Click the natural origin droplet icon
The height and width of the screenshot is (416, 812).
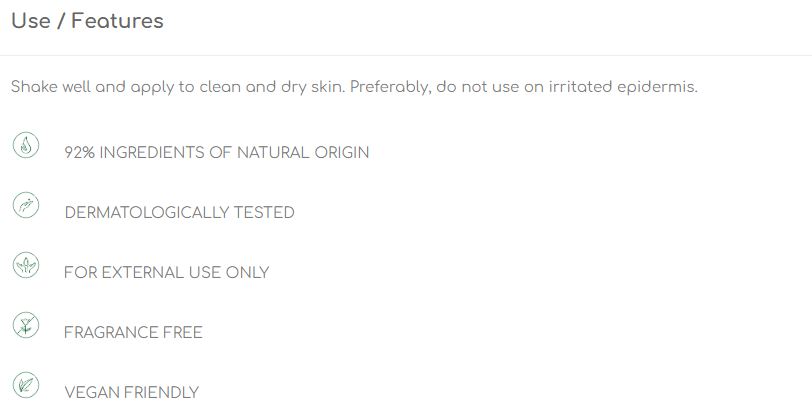point(26,145)
